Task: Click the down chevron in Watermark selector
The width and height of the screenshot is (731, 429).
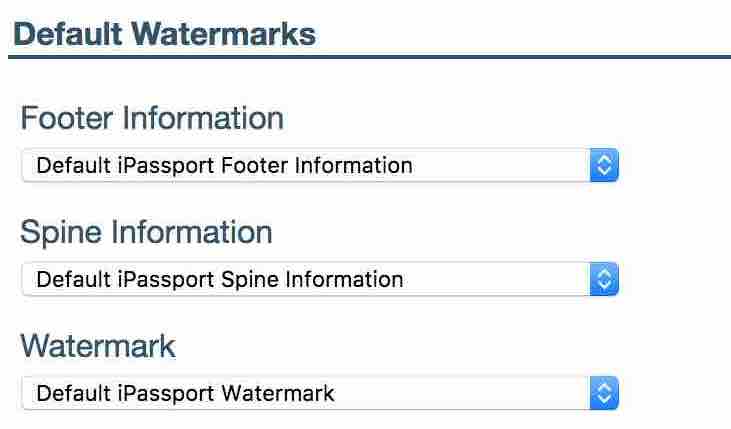Action: [603, 400]
